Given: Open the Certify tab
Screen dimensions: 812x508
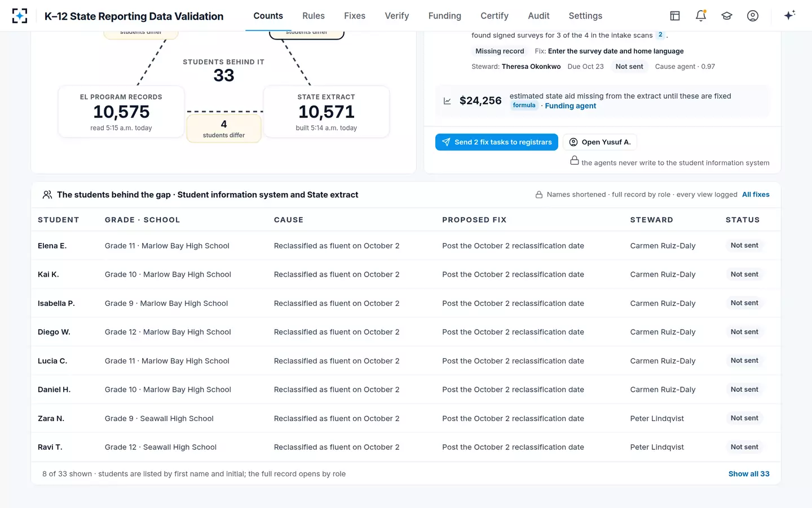Looking at the screenshot, I should coord(495,16).
